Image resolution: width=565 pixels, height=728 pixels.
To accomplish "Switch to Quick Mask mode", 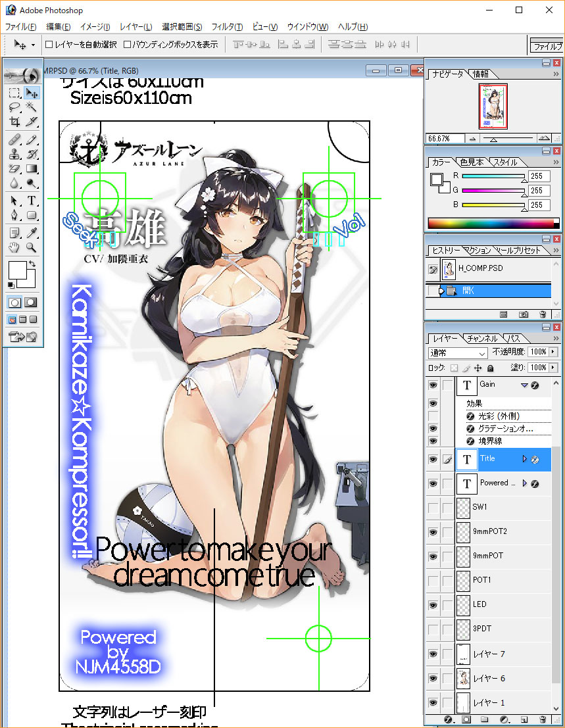I will click(31, 303).
